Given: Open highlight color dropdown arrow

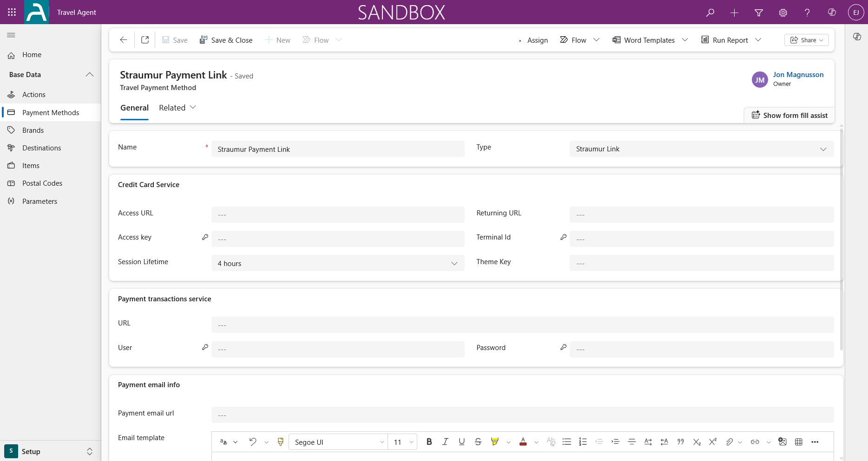Looking at the screenshot, I should [x=508, y=442].
